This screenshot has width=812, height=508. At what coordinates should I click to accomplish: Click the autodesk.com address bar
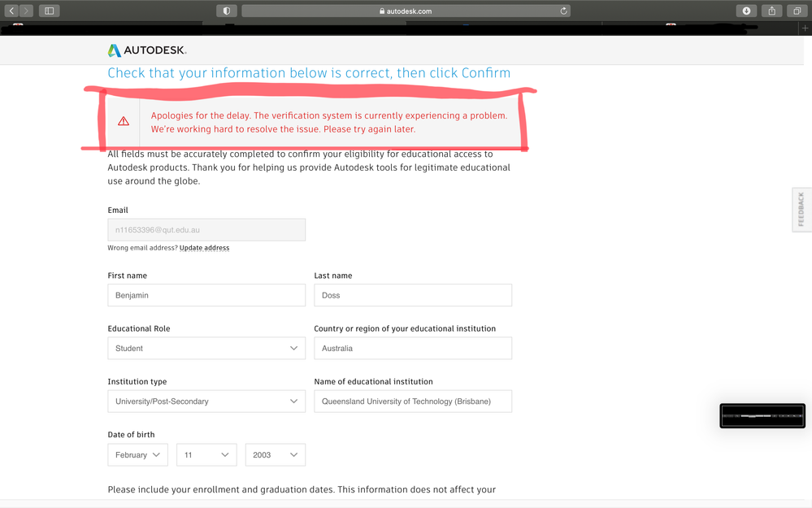(x=406, y=11)
